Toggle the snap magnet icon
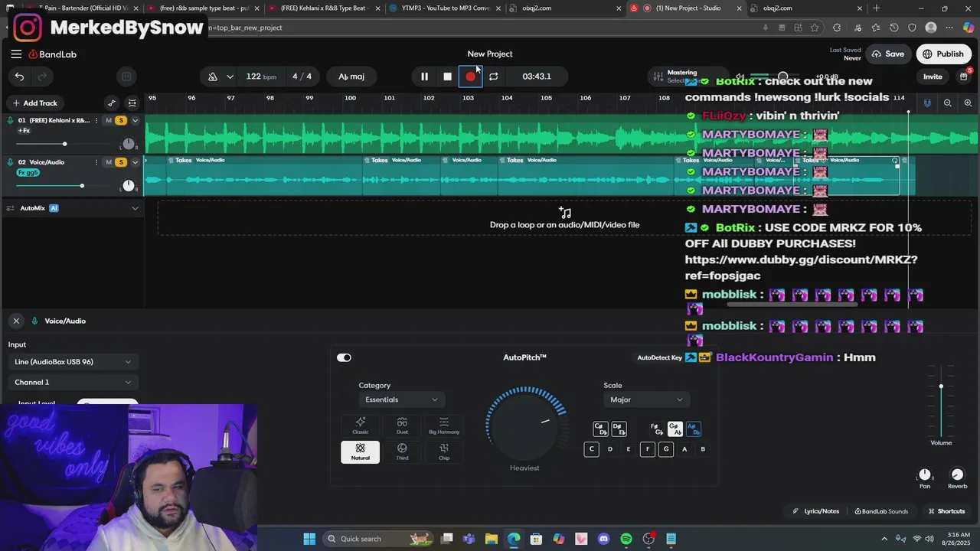 click(x=927, y=103)
